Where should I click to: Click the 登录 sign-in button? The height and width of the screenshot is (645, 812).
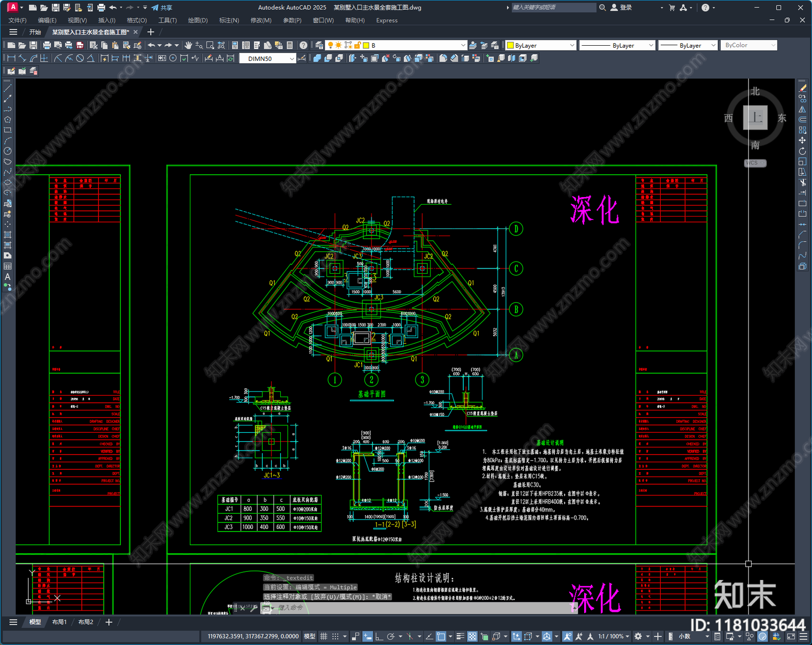622,8
